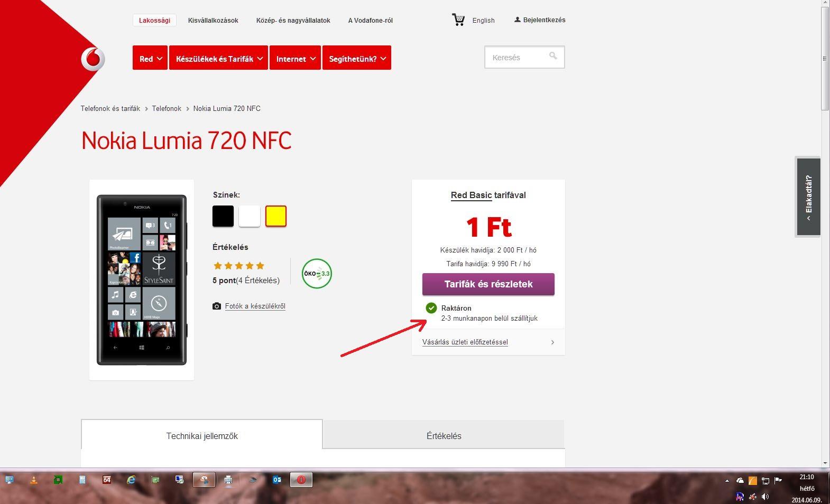Click the scrollbar down arrow

click(825, 463)
